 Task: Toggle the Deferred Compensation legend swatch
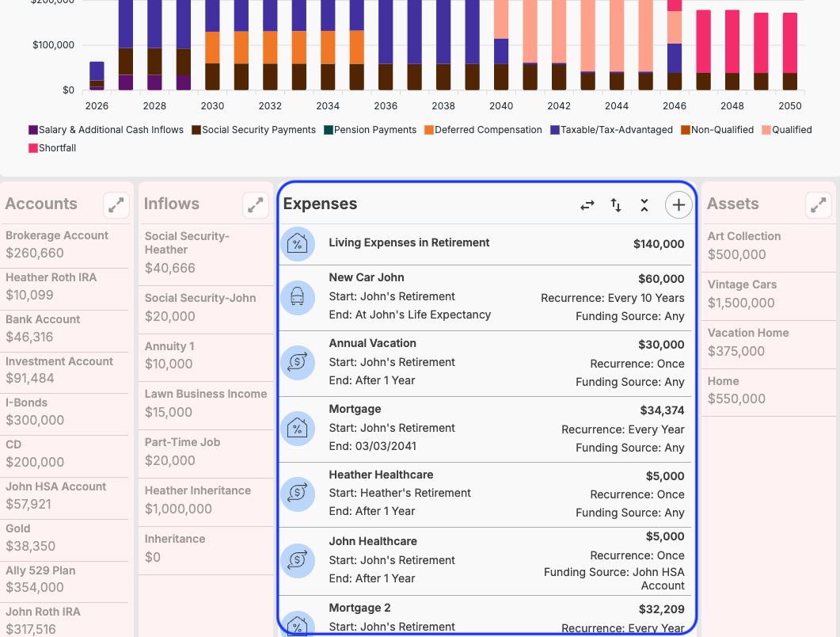click(x=429, y=130)
